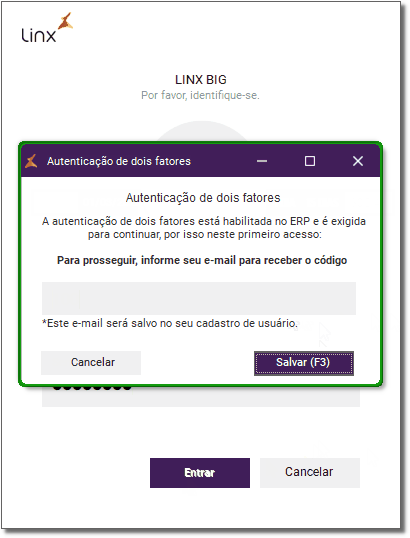
Task: Click the Linx icon in dialog title bar
Action: 31,161
